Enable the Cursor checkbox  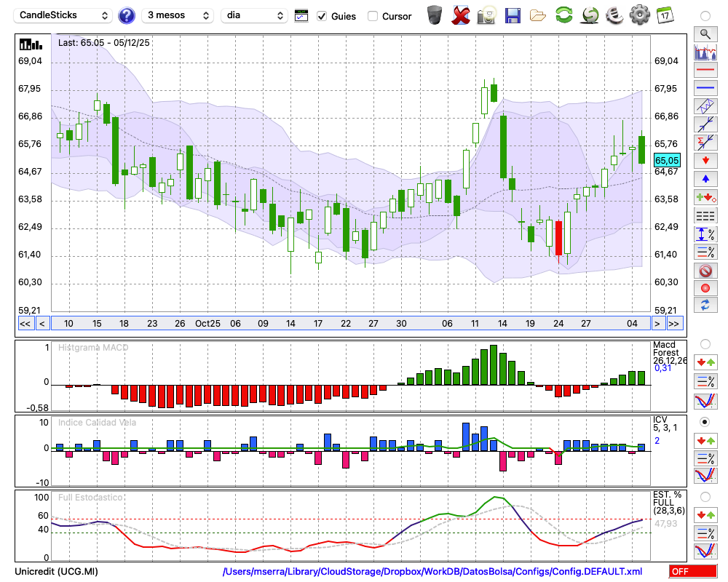point(373,16)
